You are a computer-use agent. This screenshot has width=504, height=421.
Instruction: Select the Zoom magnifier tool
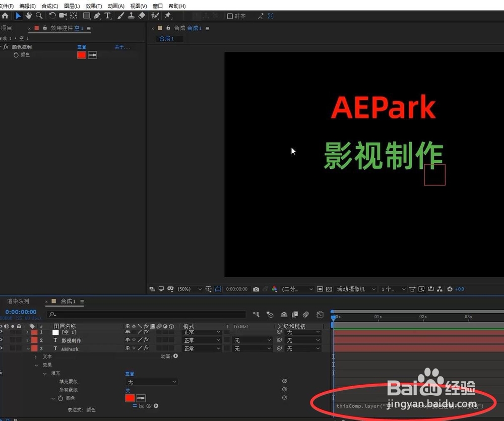tap(39, 16)
